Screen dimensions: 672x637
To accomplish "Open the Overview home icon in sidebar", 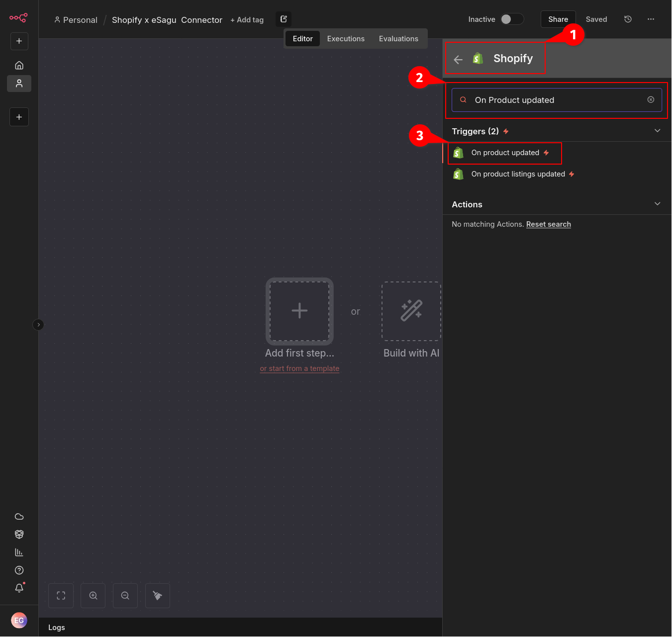I will [19, 65].
